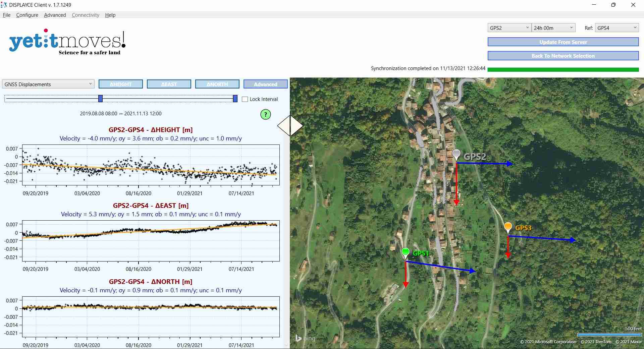Expand the GNSS Displacements dropdown
The width and height of the screenshot is (644, 349).
click(48, 84)
